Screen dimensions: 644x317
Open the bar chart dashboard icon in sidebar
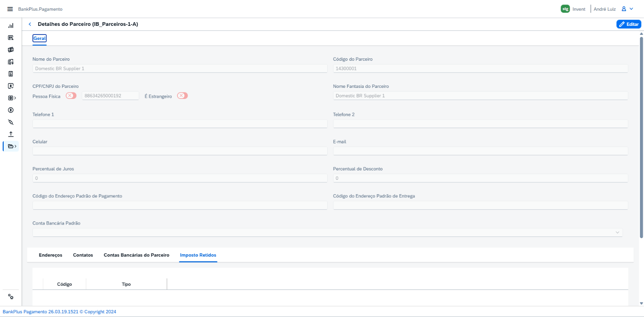click(11, 25)
